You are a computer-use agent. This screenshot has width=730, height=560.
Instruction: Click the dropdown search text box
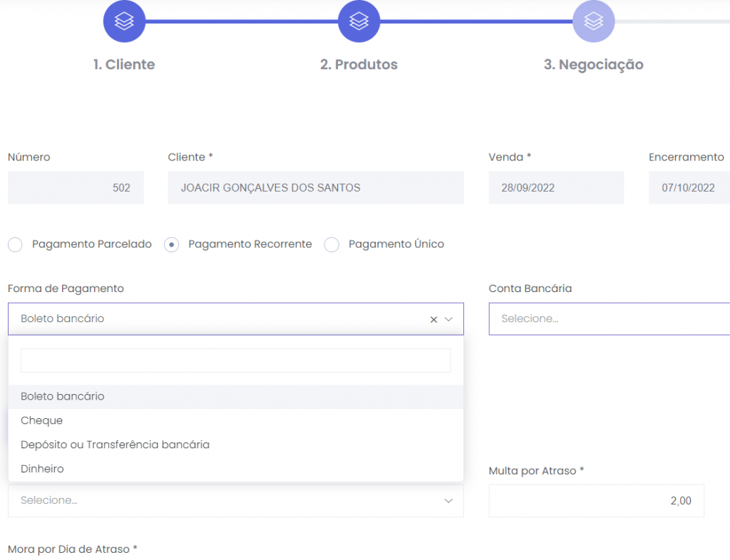pos(235,361)
